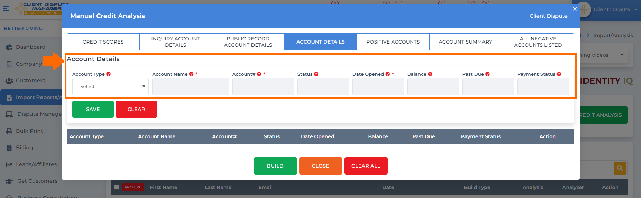This screenshot has height=198, width=644.
Task: Close the Manual Credit Analysis dialog with X
Action: (575, 9)
